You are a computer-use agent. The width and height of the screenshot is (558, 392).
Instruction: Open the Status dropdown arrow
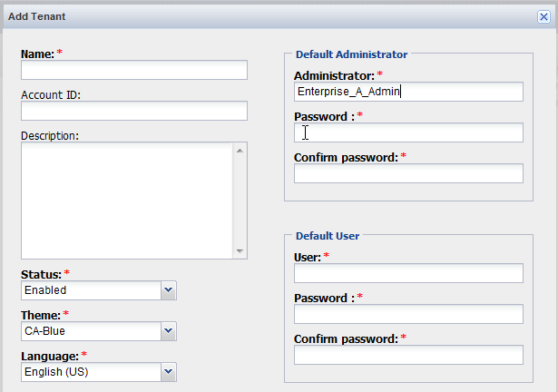168,290
